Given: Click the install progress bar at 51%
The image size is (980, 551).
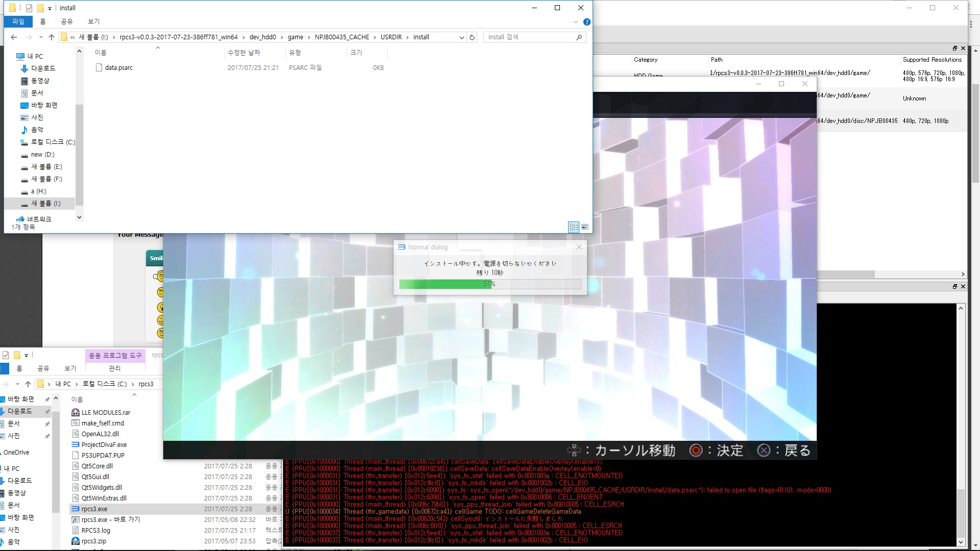Looking at the screenshot, I should click(x=490, y=284).
